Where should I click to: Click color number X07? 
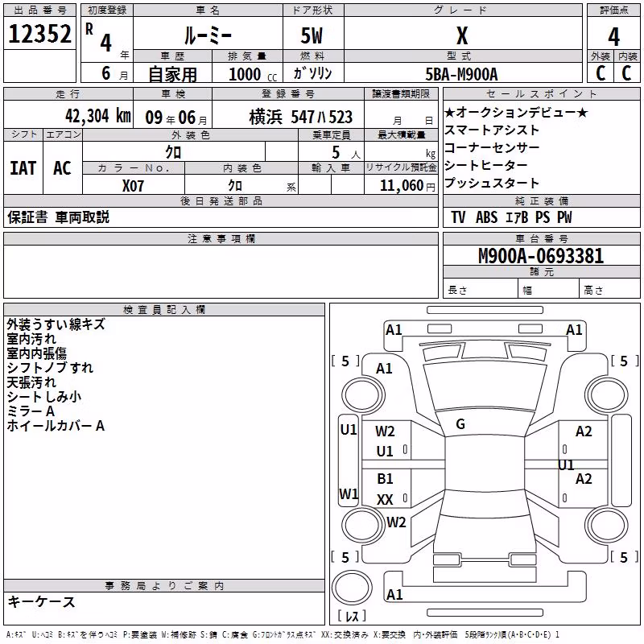[133, 186]
